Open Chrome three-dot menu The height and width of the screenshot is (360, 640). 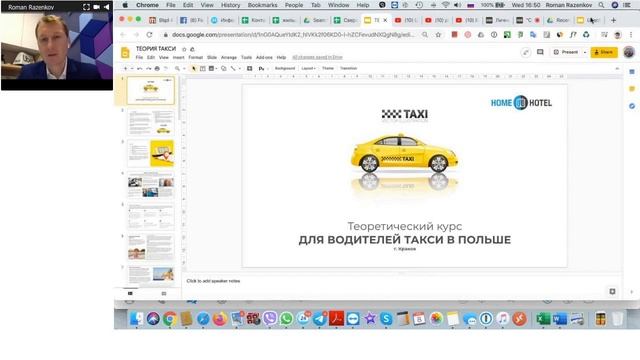click(631, 35)
